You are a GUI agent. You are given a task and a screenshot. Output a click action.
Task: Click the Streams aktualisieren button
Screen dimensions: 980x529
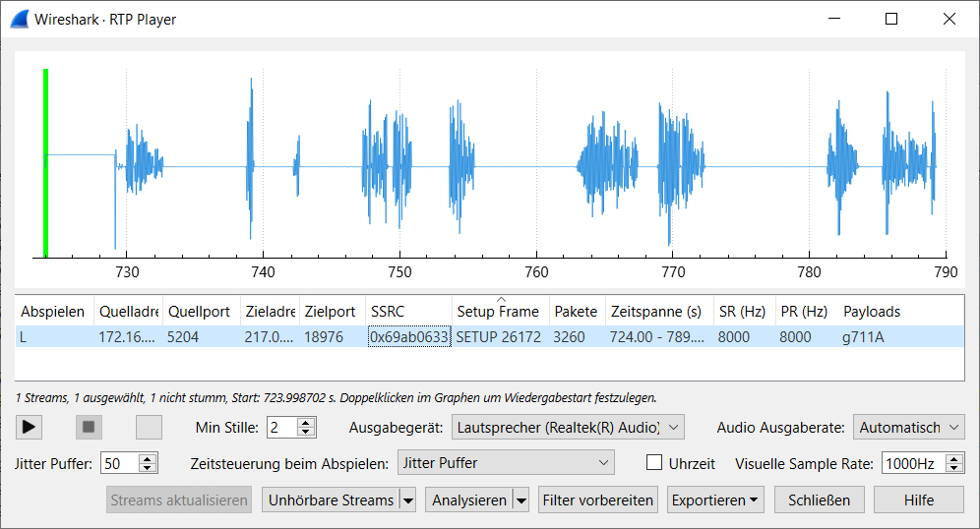(x=179, y=500)
